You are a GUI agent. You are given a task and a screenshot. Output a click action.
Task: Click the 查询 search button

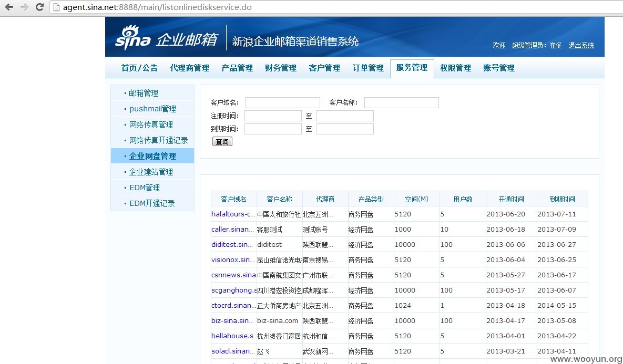click(x=222, y=141)
